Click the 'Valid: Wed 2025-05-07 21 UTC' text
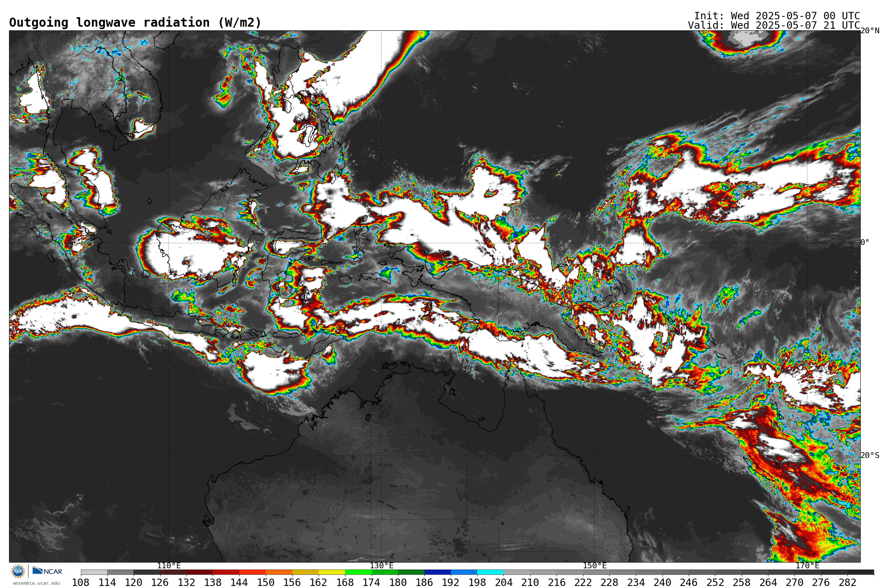Image resolution: width=887 pixels, height=588 pixels. (x=774, y=25)
